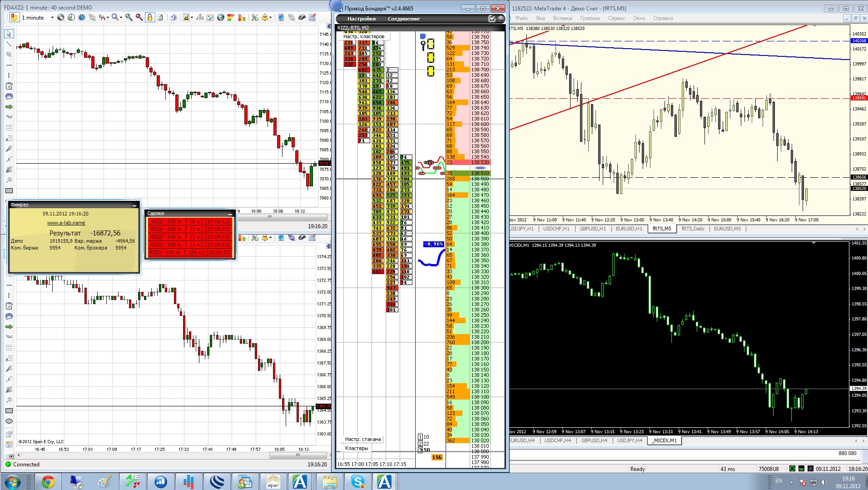868x490 pixels.
Task: Open the Графики menu in MetaTrader
Action: tap(590, 18)
